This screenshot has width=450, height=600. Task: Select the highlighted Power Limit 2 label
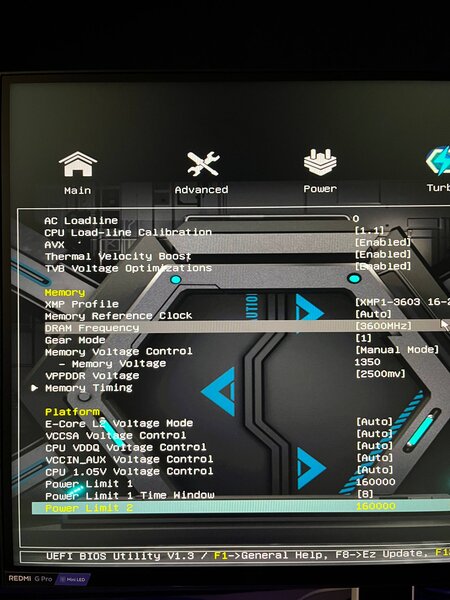89,508
